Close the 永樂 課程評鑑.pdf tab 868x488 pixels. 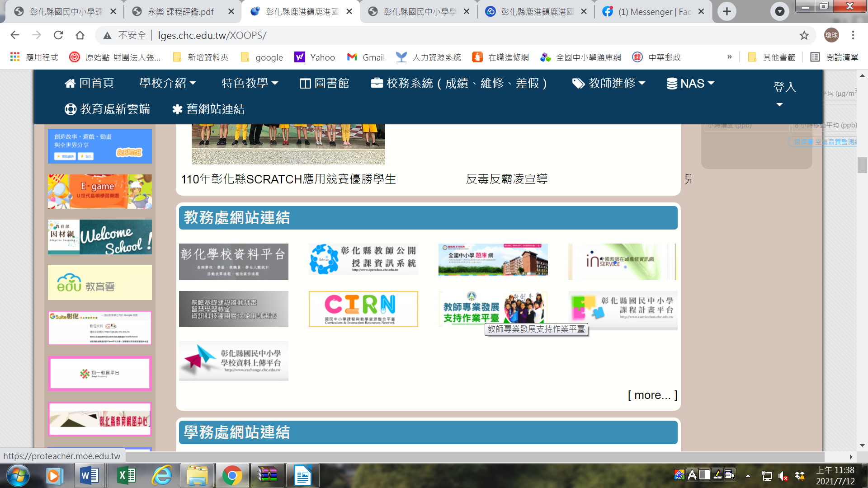[x=231, y=12]
